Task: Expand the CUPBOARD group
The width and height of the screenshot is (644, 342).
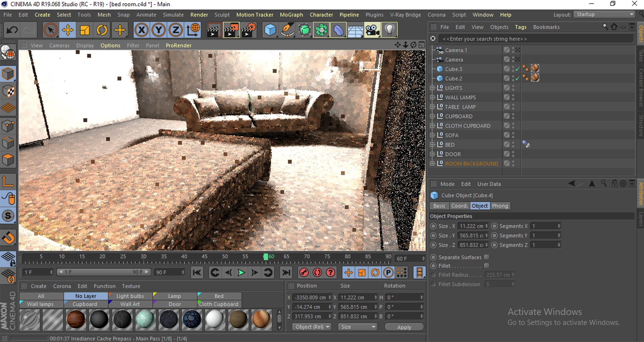Action: (x=432, y=116)
